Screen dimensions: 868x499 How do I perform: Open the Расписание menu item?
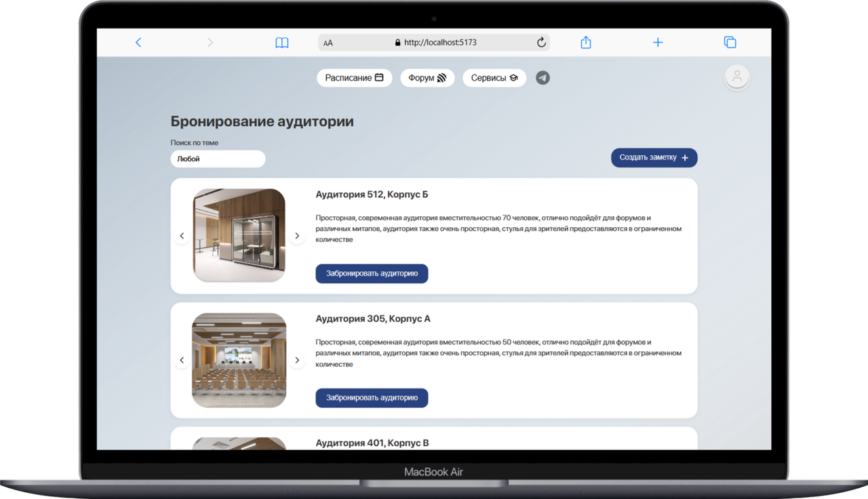tap(355, 78)
